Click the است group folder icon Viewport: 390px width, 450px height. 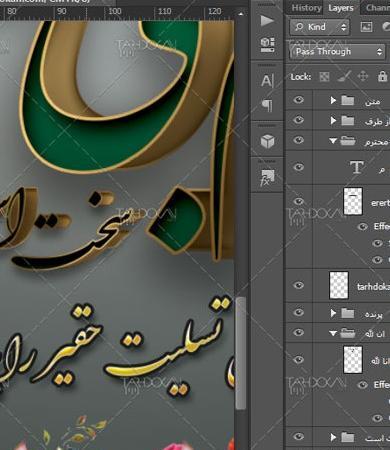click(347, 437)
